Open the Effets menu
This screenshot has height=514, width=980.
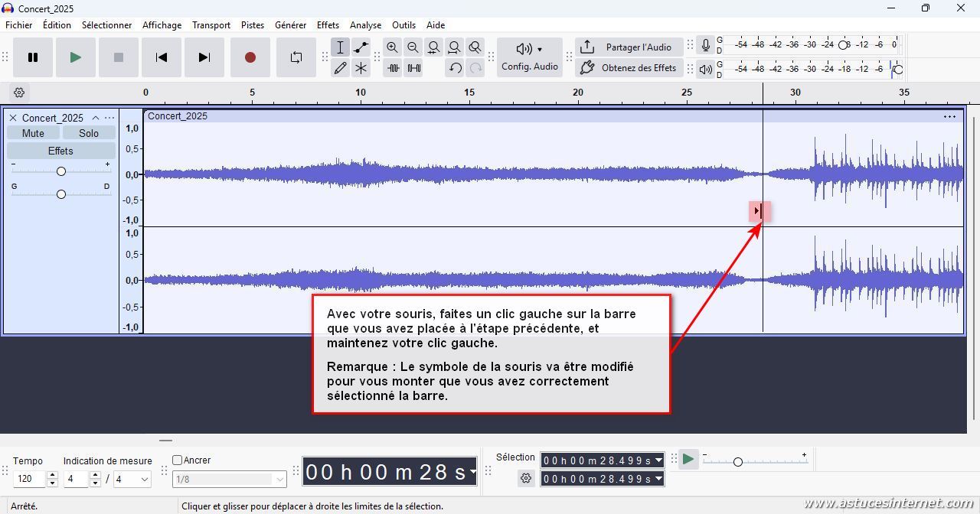[x=328, y=25]
